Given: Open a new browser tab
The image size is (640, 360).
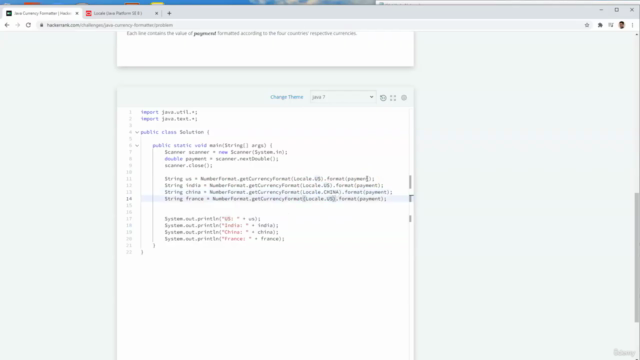Looking at the screenshot, I should pyautogui.click(x=169, y=13).
